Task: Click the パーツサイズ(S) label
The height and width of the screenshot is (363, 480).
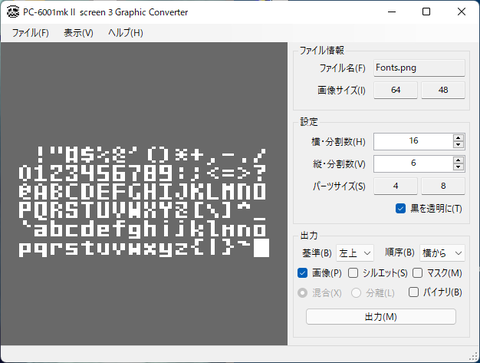Action: point(339,186)
